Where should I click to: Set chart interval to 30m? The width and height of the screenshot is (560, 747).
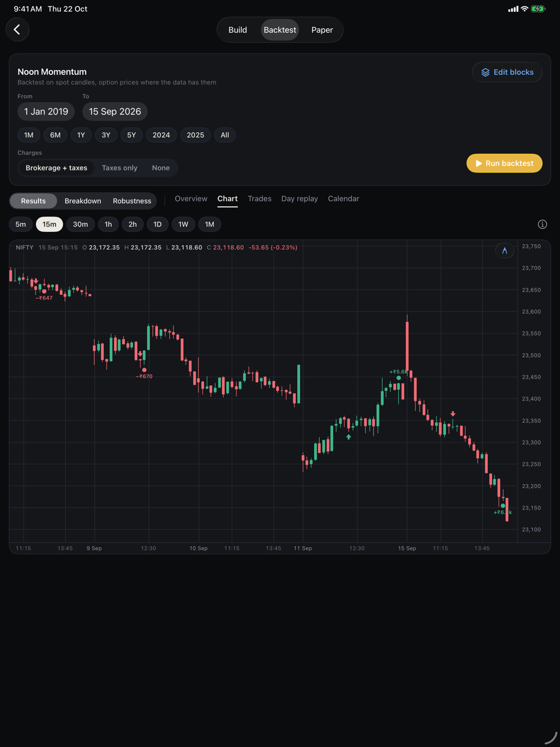(80, 224)
